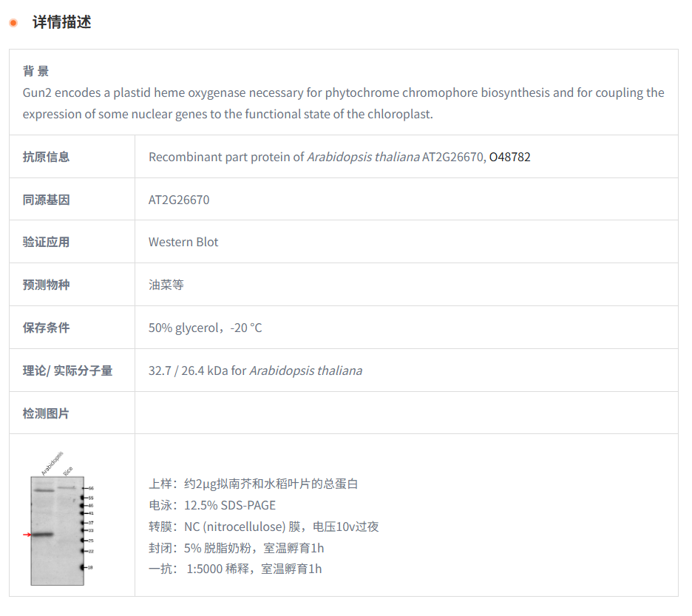Click the 电泳 12.5% SDS-PAGE line
Viewport: 692px width, 616px height.
(x=211, y=505)
